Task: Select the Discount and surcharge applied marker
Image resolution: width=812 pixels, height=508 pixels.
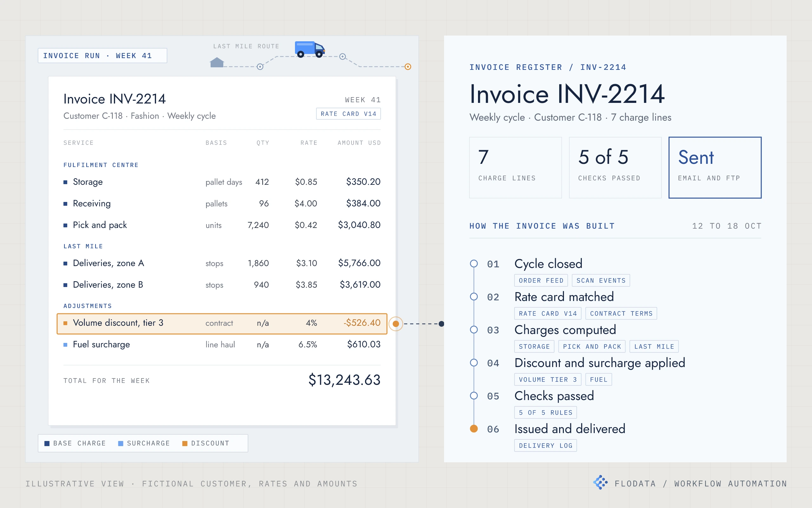Action: (x=474, y=363)
